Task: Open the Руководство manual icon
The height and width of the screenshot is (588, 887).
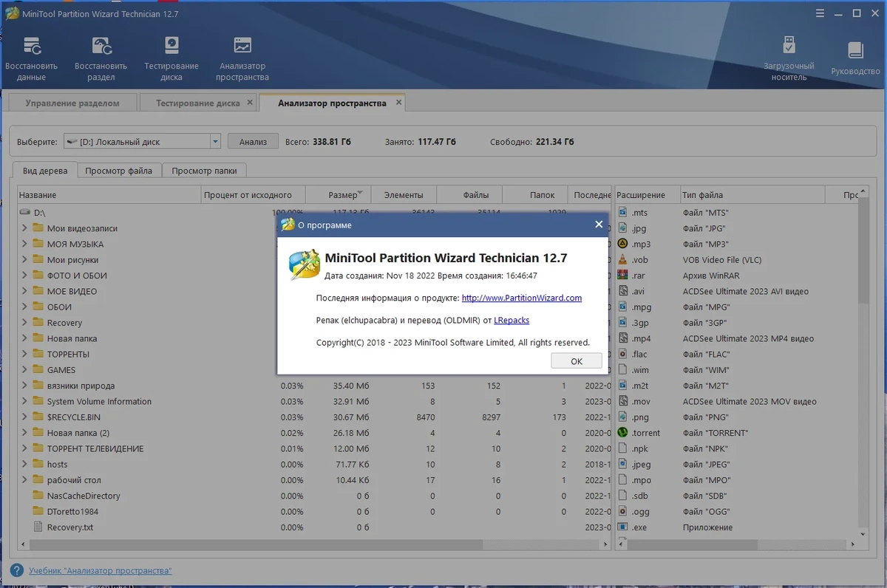Action: coord(855,59)
